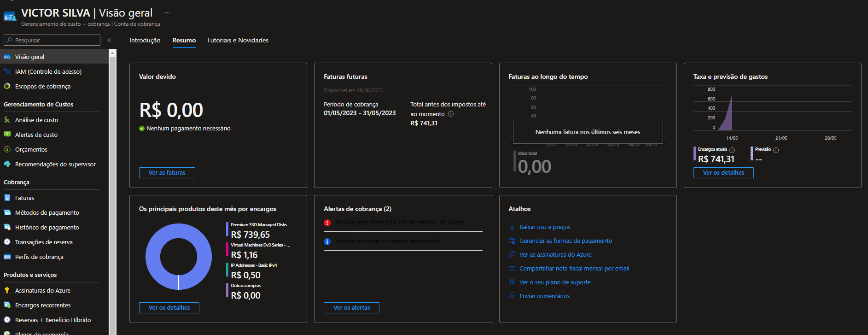Click the Baixar uso e preços link
The width and height of the screenshot is (868, 335).
[x=545, y=227]
